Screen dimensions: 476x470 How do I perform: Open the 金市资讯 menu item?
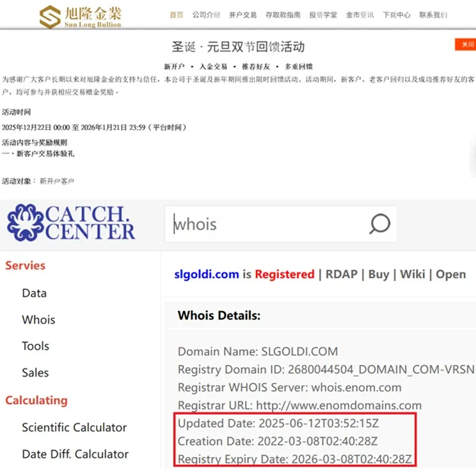[360, 15]
